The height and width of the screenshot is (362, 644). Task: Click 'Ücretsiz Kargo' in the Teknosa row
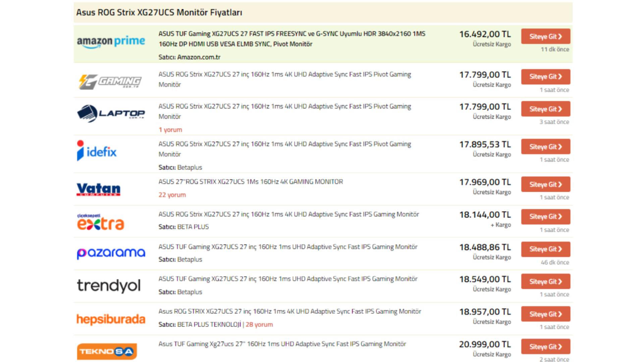pyautogui.click(x=492, y=354)
